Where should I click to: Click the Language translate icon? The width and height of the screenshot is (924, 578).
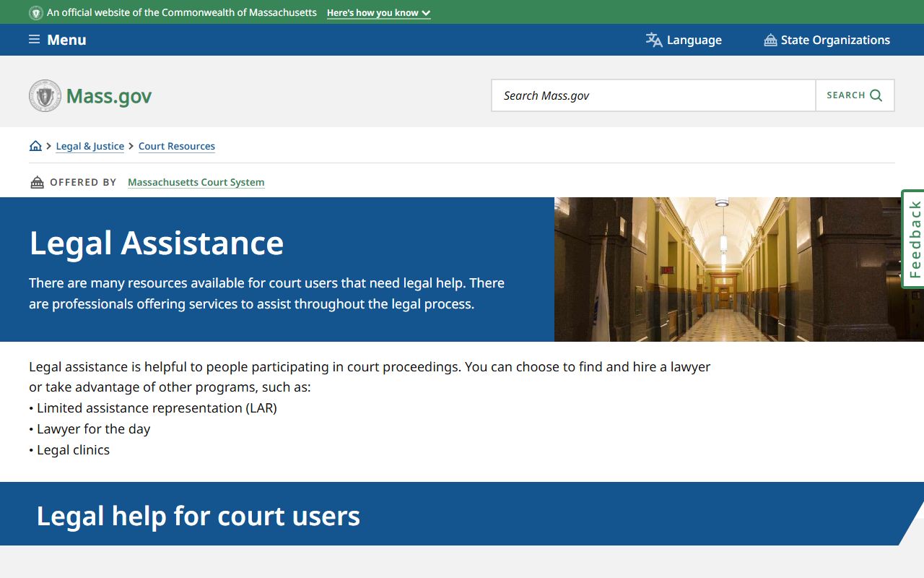pyautogui.click(x=654, y=40)
